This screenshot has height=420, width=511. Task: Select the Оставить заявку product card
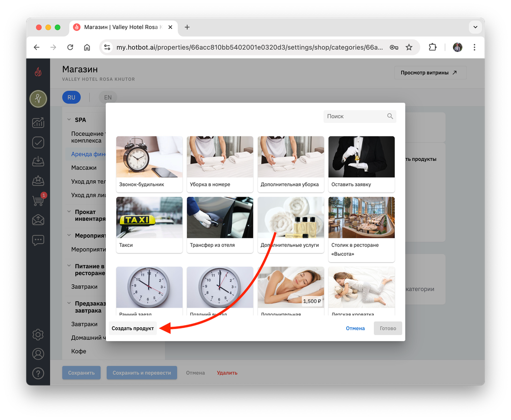click(x=361, y=164)
